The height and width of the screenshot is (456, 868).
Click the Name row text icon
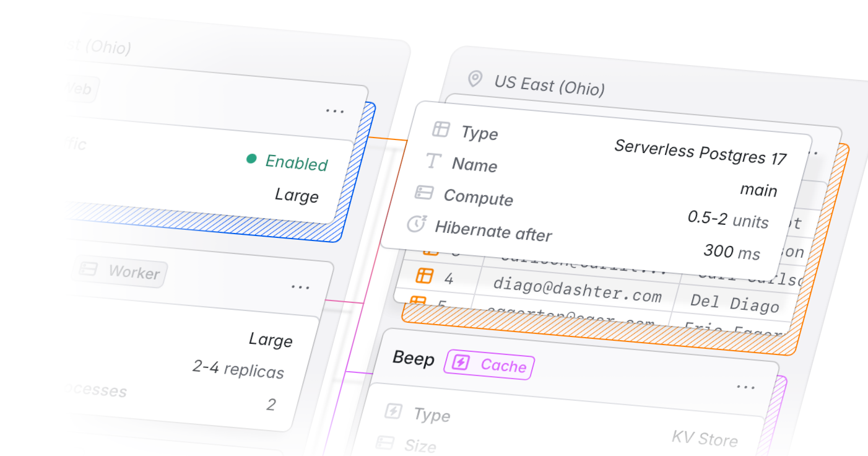433,161
